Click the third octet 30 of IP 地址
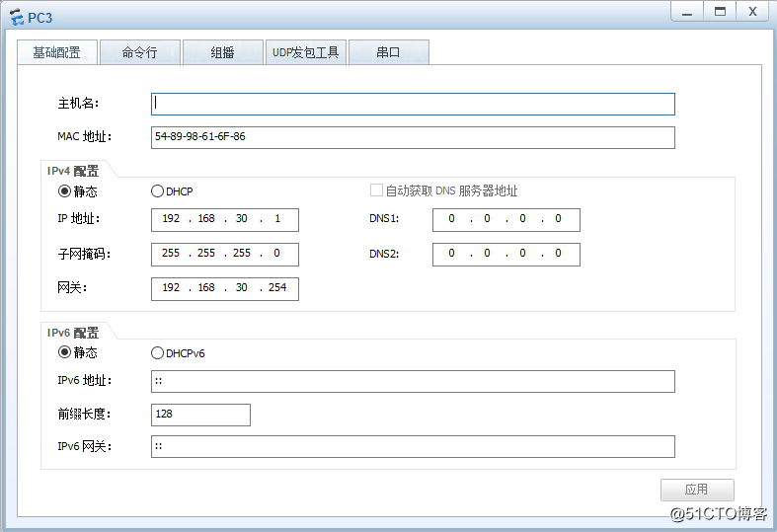The width and height of the screenshot is (777, 532). coord(241,218)
